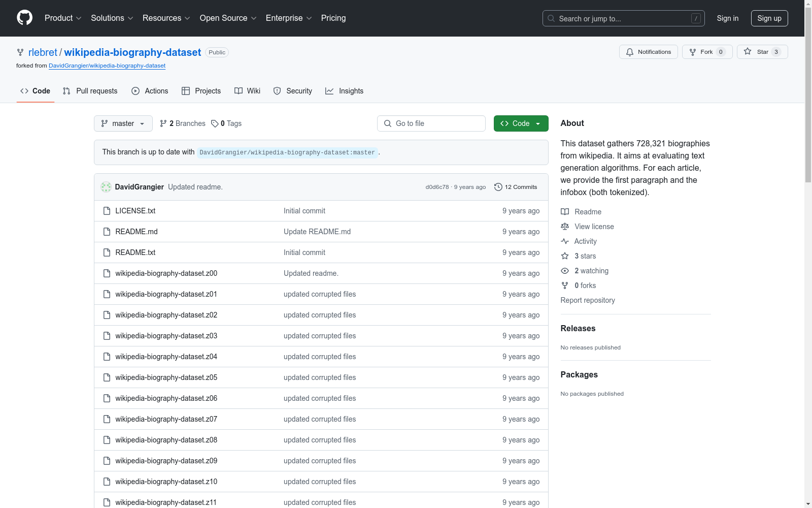
Task: Open the master branch dropdown
Action: (x=123, y=123)
